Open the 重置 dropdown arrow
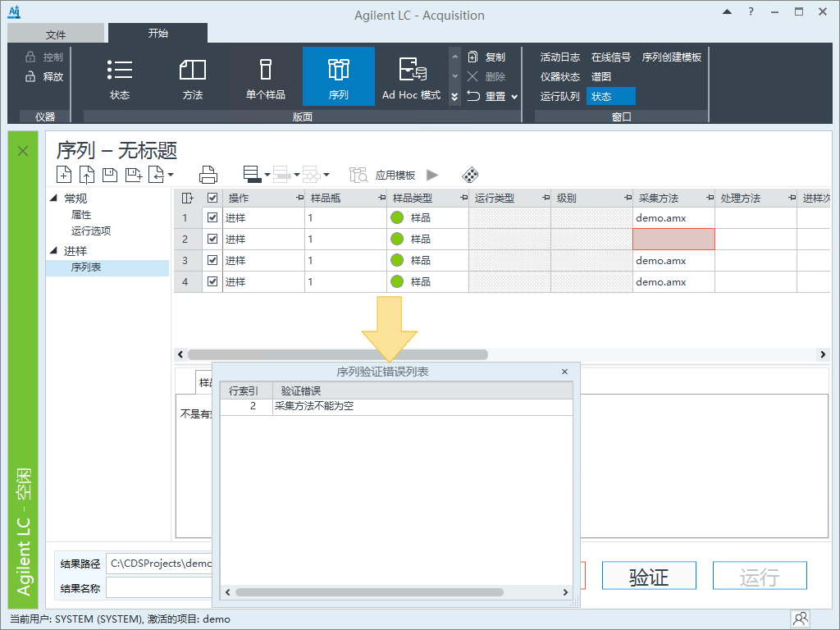The height and width of the screenshot is (630, 840). [x=514, y=97]
